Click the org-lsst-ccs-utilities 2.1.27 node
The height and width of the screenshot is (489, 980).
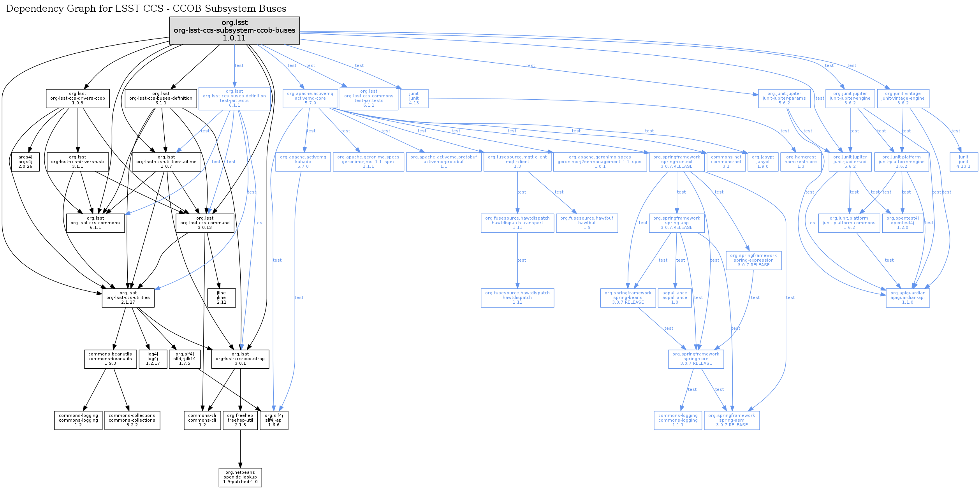pyautogui.click(x=128, y=298)
